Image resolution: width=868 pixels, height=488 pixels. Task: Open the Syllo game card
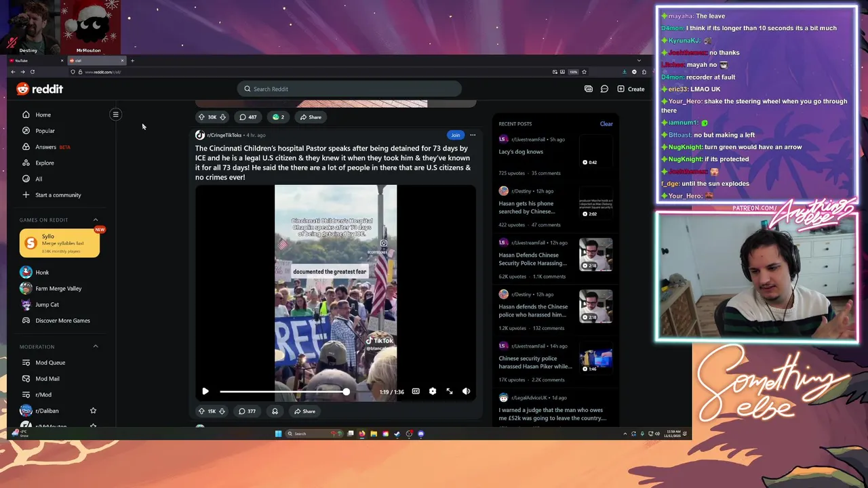tap(60, 243)
